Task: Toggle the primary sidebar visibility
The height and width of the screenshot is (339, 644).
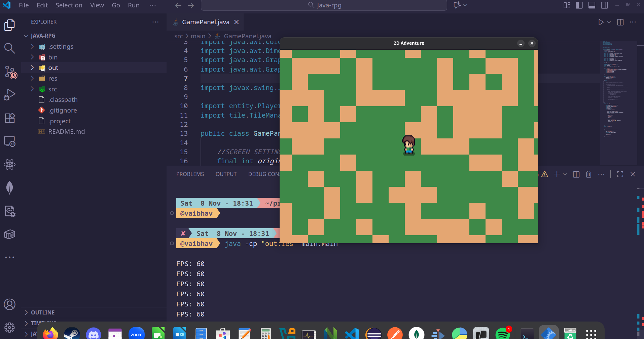Action: 579,5
